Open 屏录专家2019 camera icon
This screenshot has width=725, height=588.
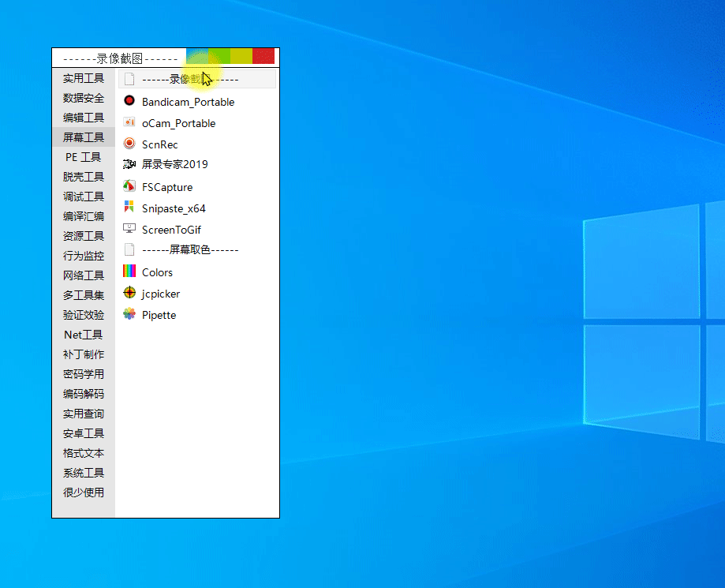129,164
